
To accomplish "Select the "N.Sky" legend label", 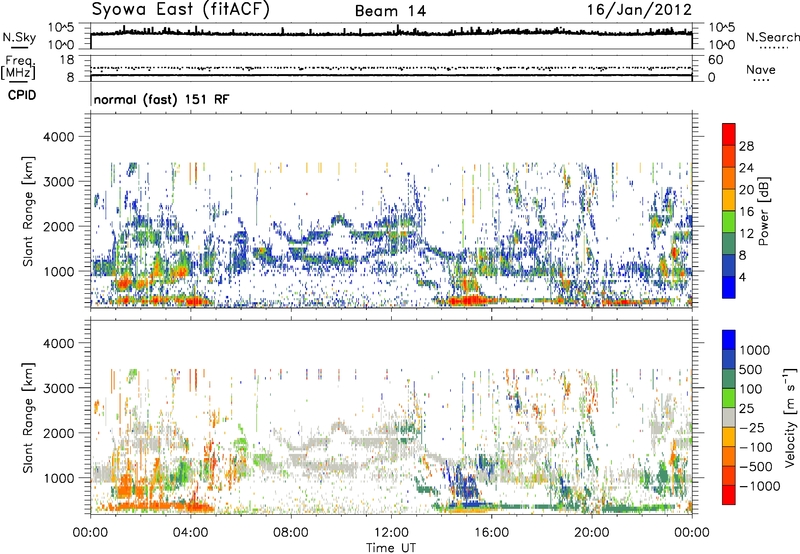I will coord(19,37).
